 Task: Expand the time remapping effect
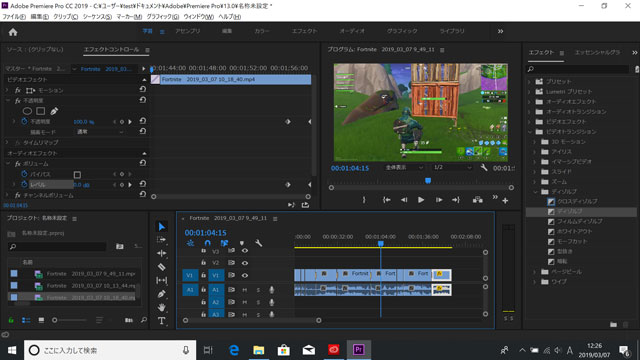click(7, 142)
